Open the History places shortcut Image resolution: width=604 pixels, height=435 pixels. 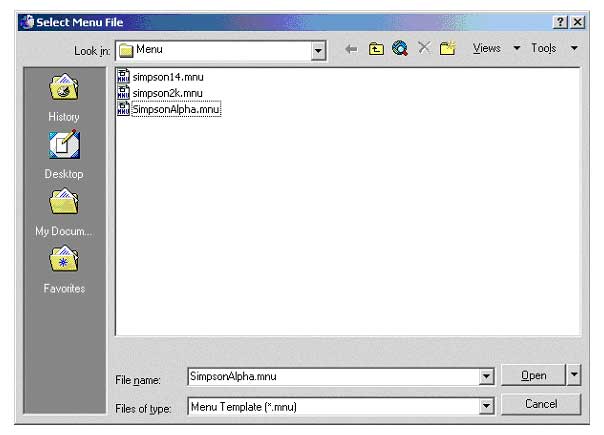[64, 100]
